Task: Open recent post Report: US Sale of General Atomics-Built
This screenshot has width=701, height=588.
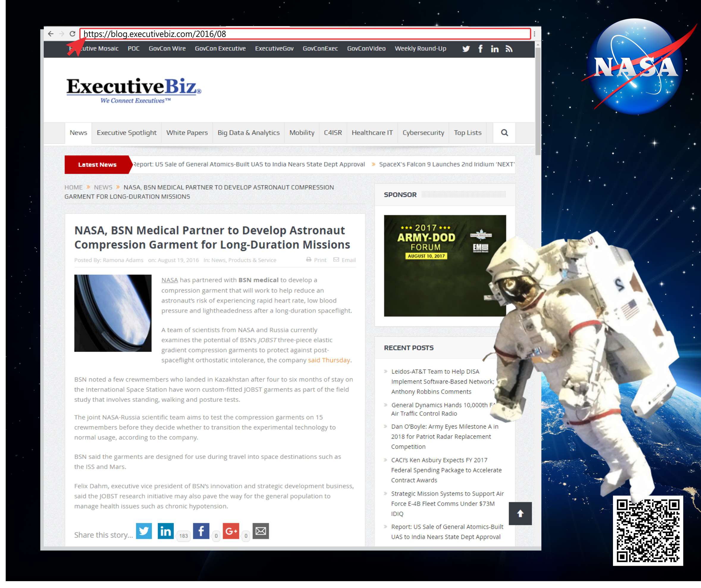Action: point(447,532)
